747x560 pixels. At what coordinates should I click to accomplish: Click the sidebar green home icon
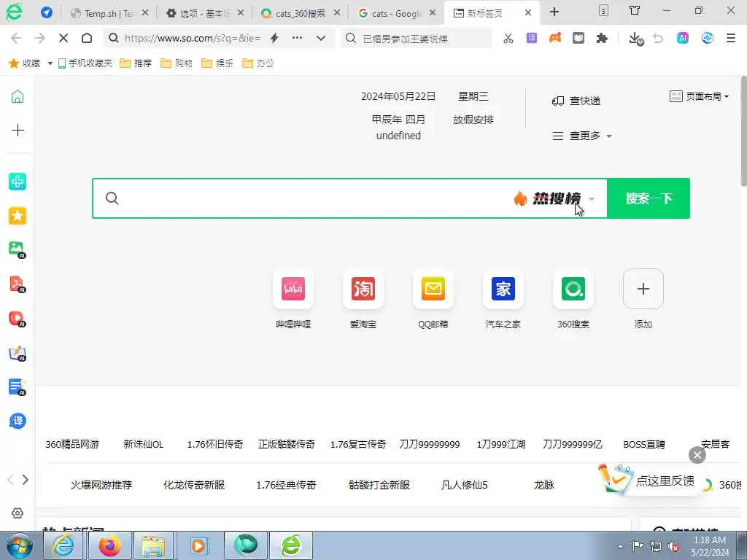(18, 97)
